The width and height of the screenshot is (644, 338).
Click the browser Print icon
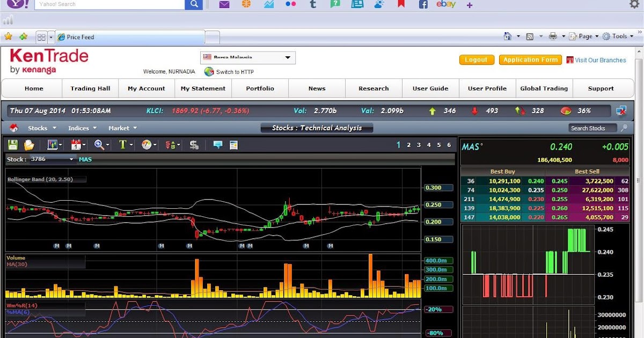pos(553,36)
